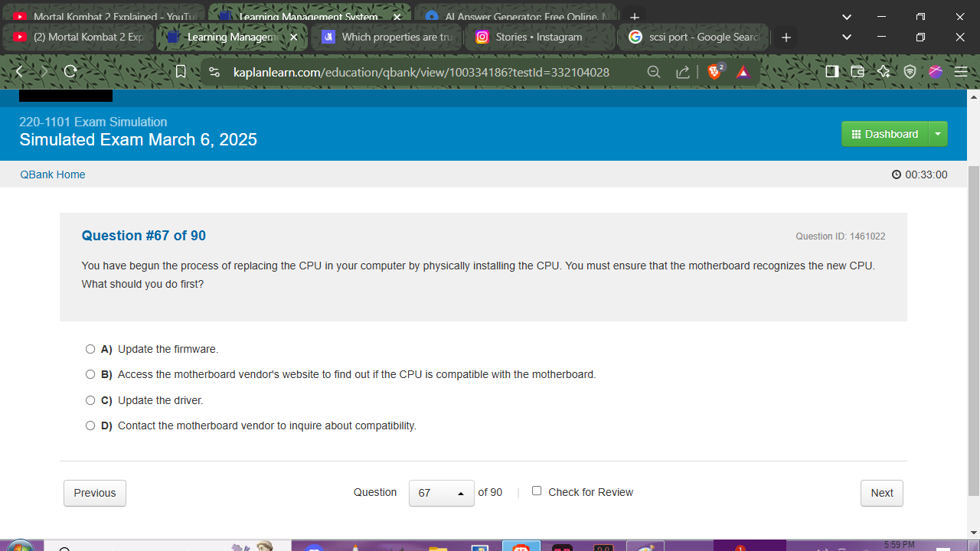Screen dimensions: 980x551
Task: Click the 5:59 PM taskbar clock
Action: tap(899, 545)
